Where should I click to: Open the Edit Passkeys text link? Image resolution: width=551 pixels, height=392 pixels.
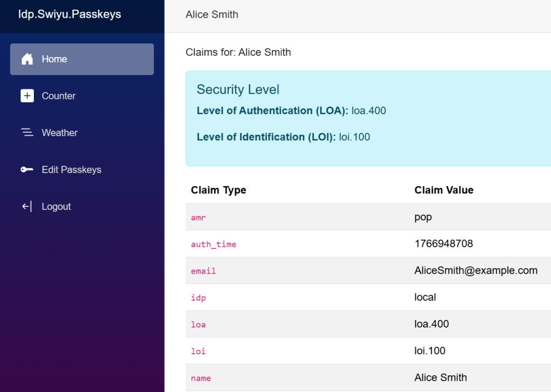[x=72, y=169]
